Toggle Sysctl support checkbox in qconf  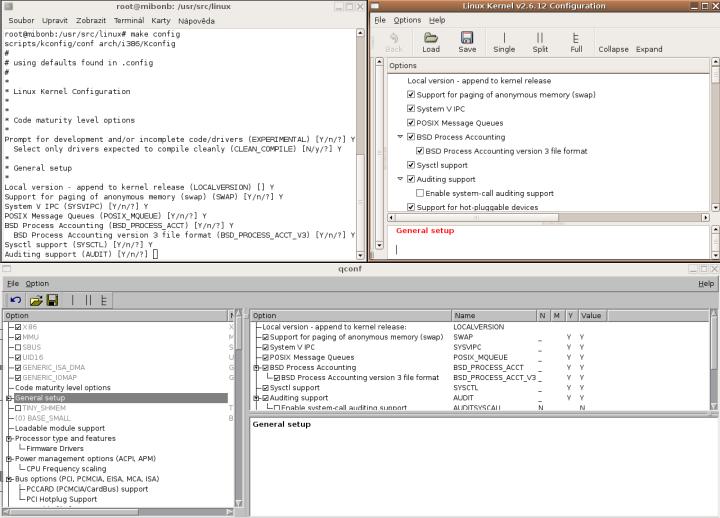pos(265,388)
